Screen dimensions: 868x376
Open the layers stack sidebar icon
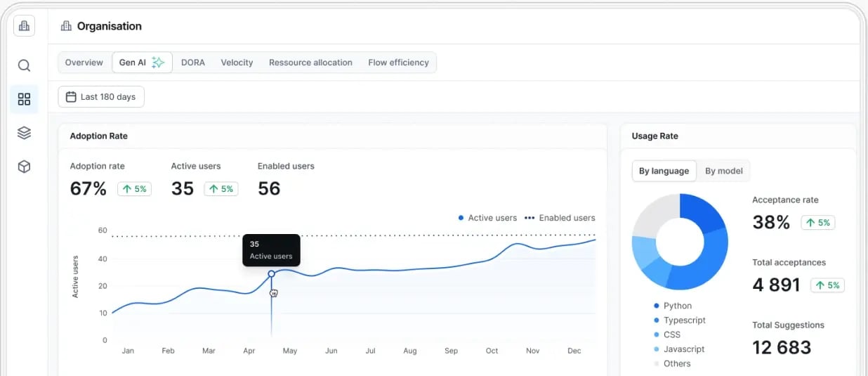pyautogui.click(x=24, y=133)
